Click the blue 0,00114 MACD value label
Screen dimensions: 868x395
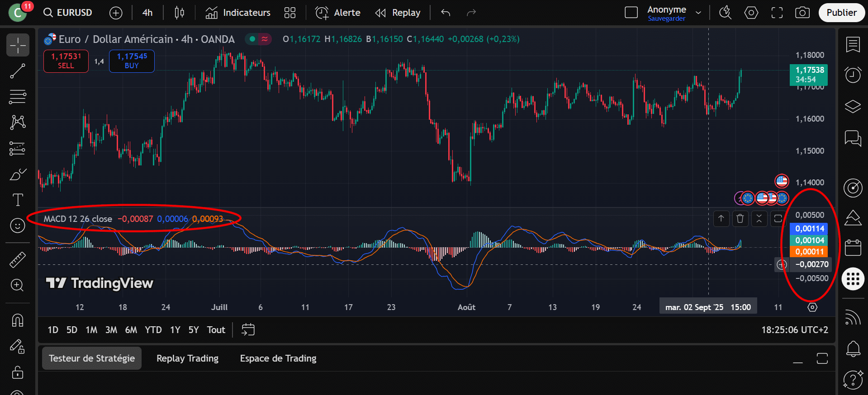[x=809, y=229]
